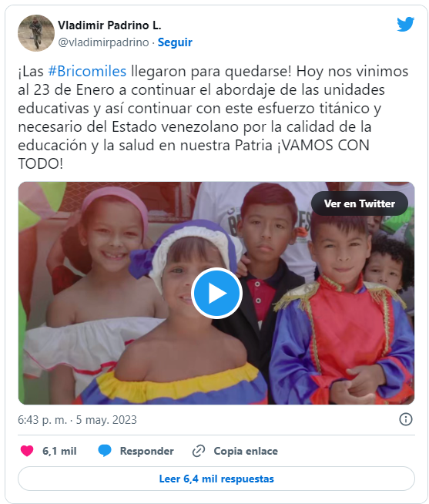Open Vladimir Padrino's profile avatar
This screenshot has width=429, height=504.
(x=36, y=33)
